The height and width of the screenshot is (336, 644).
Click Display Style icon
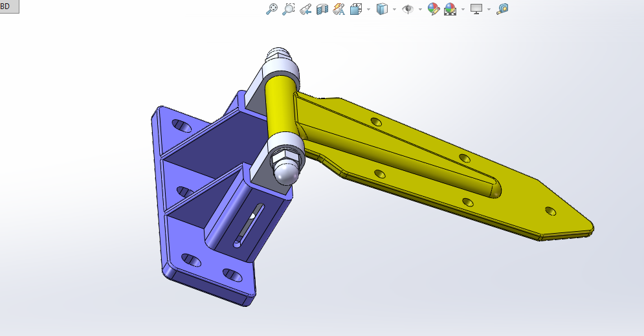382,8
